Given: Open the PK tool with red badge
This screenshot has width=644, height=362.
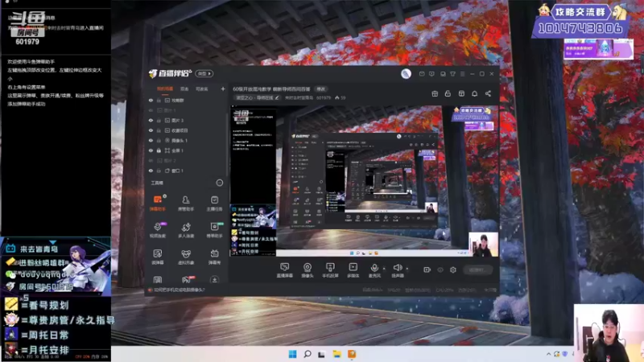Looking at the screenshot, I should 187,280.
